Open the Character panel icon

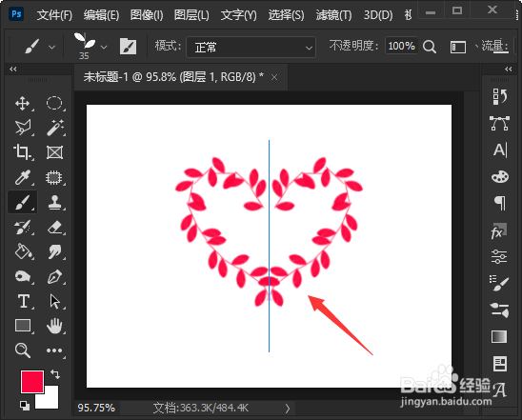[500, 150]
